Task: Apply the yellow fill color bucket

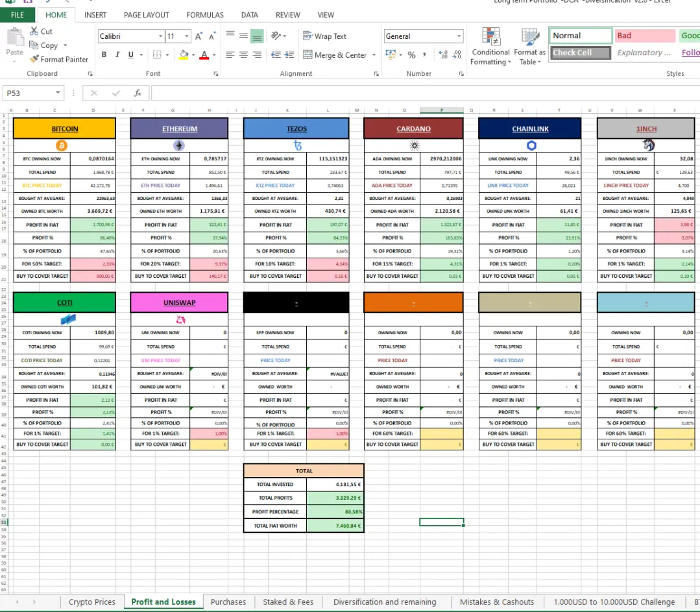Action: coord(184,55)
